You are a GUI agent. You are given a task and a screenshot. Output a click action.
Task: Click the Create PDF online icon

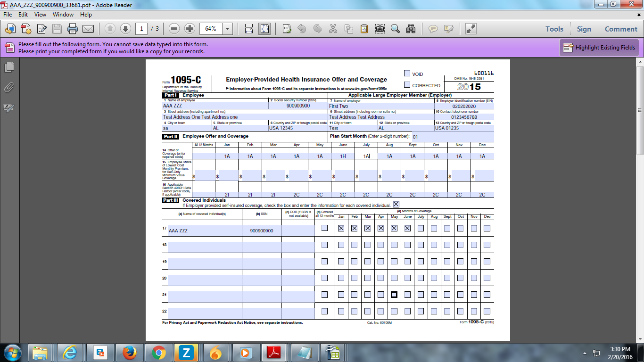click(26, 29)
